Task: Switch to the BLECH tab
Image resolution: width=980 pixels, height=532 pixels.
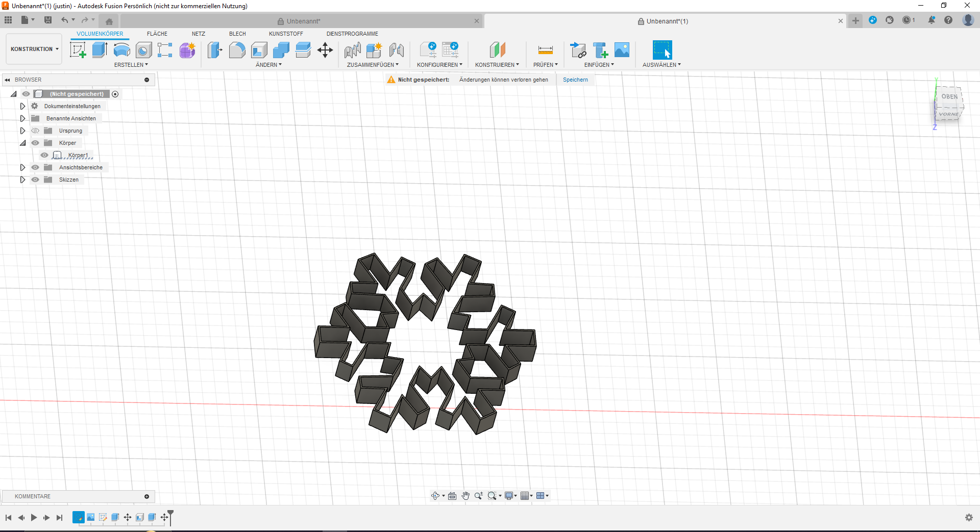Action: pyautogui.click(x=237, y=34)
